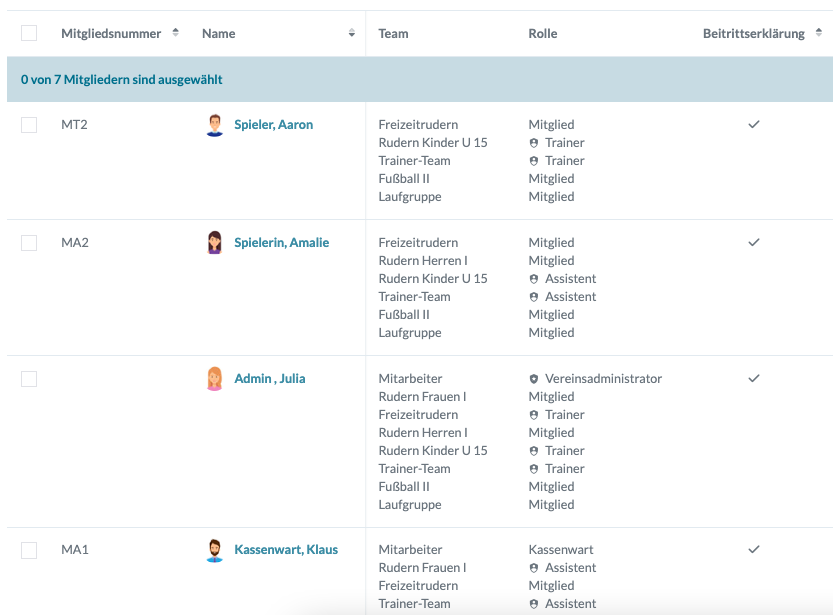The height and width of the screenshot is (615, 833).
Task: Click Beitrittserklärung checkmark for Julia Admin
Action: tap(754, 379)
